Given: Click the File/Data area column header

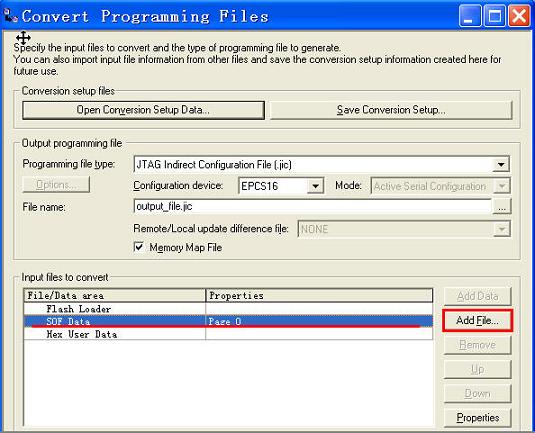Looking at the screenshot, I should pos(115,295).
